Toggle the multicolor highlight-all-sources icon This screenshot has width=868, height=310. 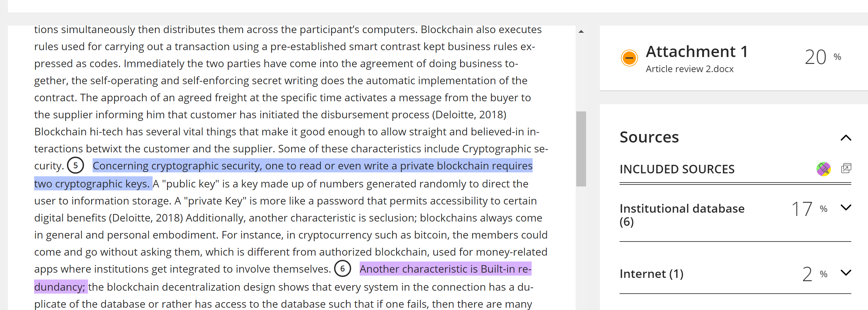(x=823, y=169)
